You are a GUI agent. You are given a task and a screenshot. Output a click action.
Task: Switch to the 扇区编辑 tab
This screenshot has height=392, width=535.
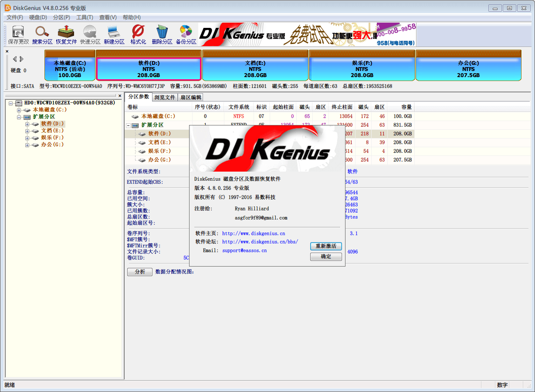191,97
